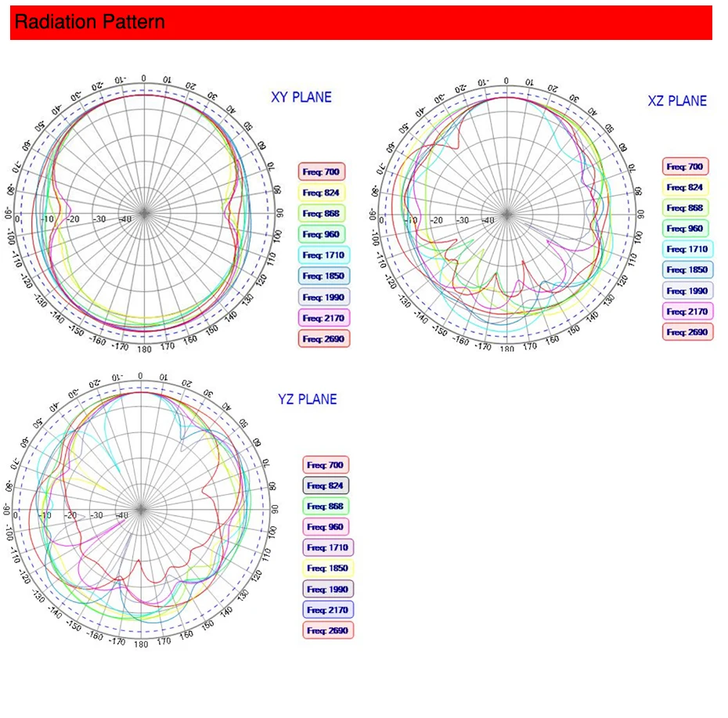Viewport: 728px width, 718px height.
Task: Click Freq 1850 legend in YZ plane
Action: 328,568
